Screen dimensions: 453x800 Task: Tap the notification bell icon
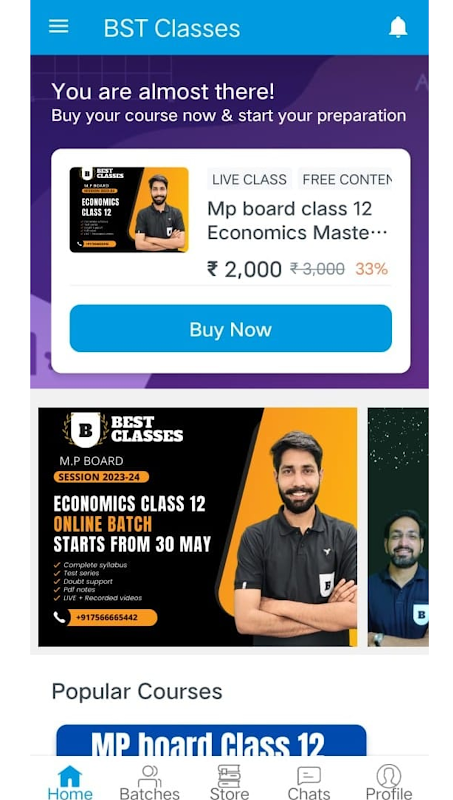(x=398, y=27)
